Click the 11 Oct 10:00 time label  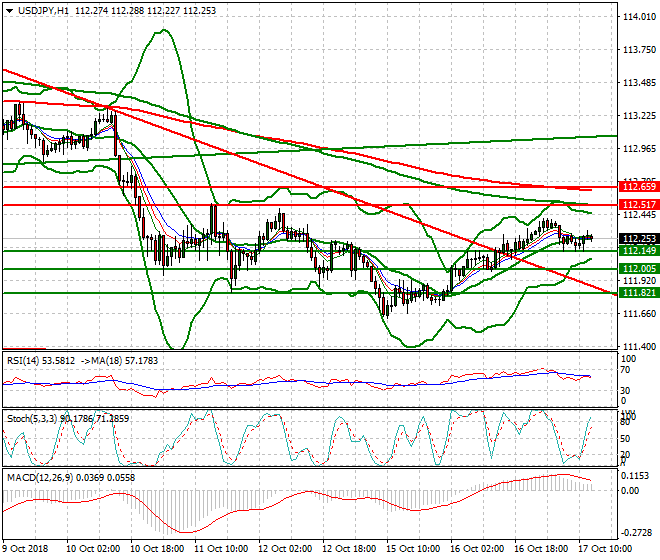(x=221, y=549)
